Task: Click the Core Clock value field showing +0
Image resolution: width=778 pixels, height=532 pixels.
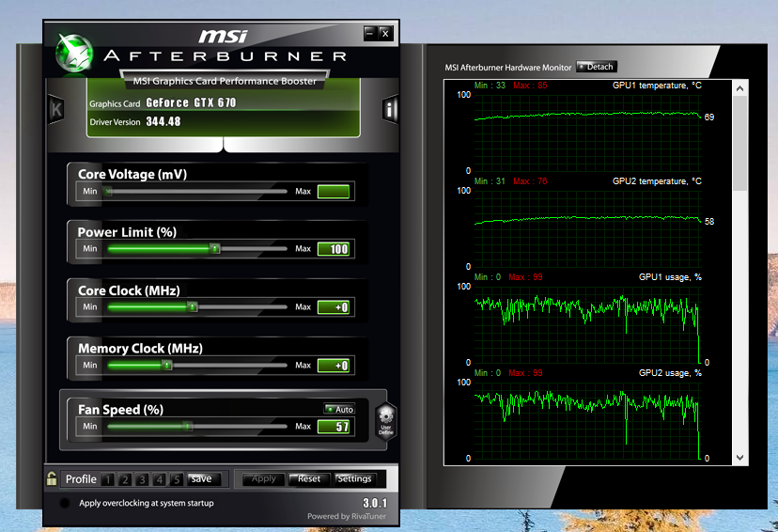Action: click(334, 307)
